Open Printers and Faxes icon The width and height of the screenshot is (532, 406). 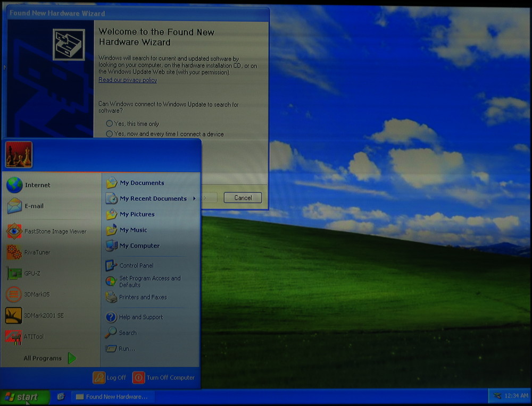111,297
